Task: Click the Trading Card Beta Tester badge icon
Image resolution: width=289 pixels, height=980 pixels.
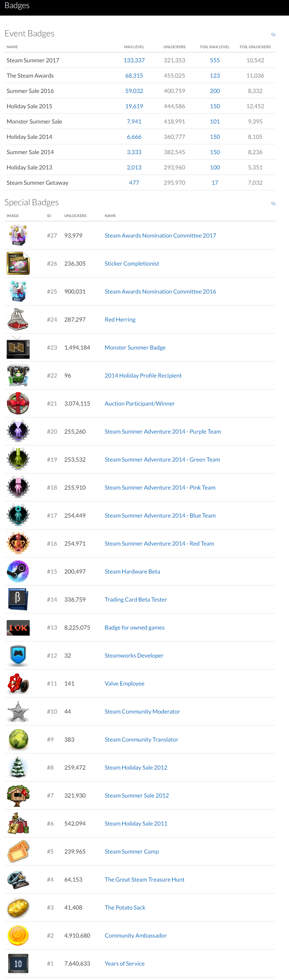Action: [x=18, y=599]
